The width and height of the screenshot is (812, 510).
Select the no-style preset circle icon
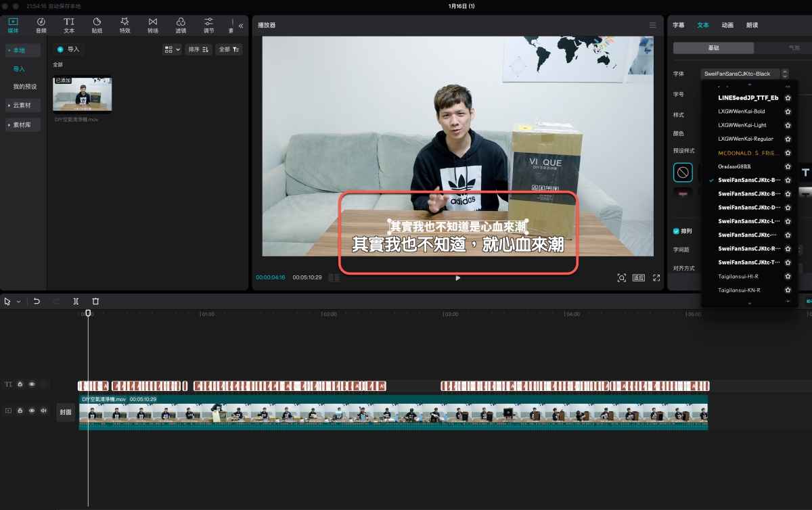click(x=683, y=172)
